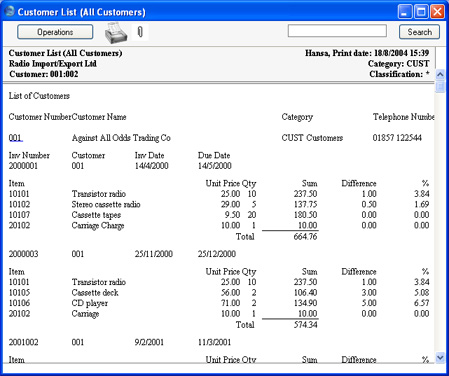Click the difference value 5.00

369,303
